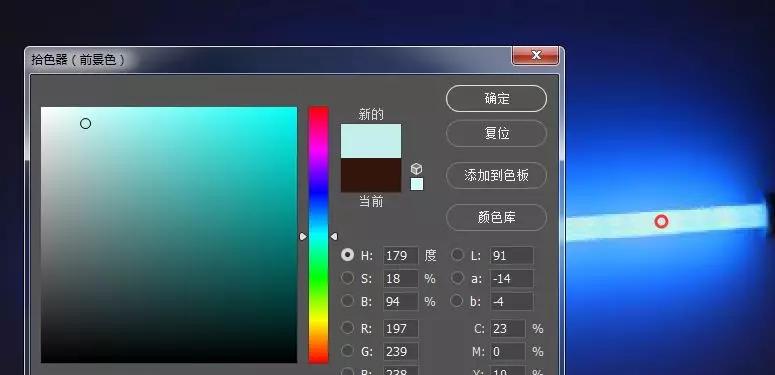Click the 新的 label
The image size is (775, 375).
(x=371, y=115)
